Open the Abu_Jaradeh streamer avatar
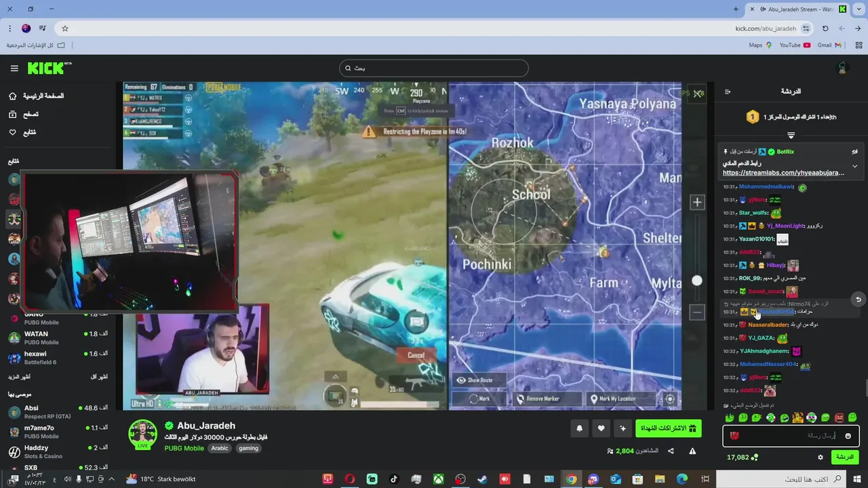 (142, 434)
